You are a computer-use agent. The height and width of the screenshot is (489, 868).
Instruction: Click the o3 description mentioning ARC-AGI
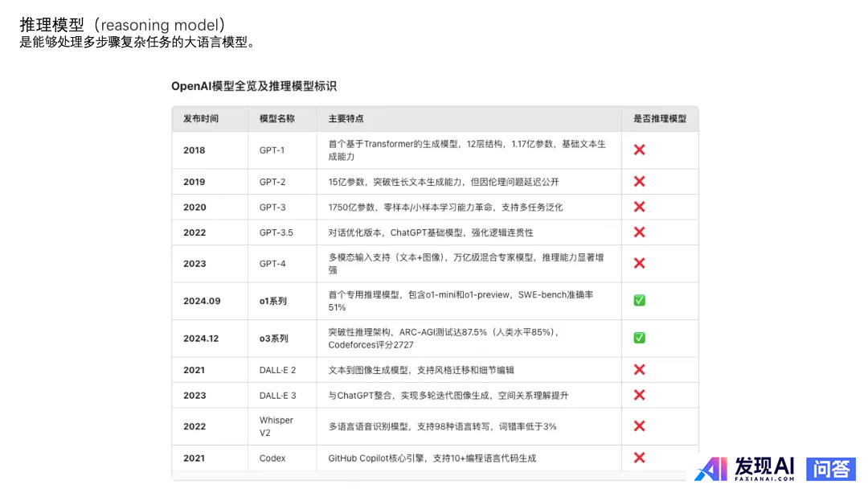(x=444, y=339)
